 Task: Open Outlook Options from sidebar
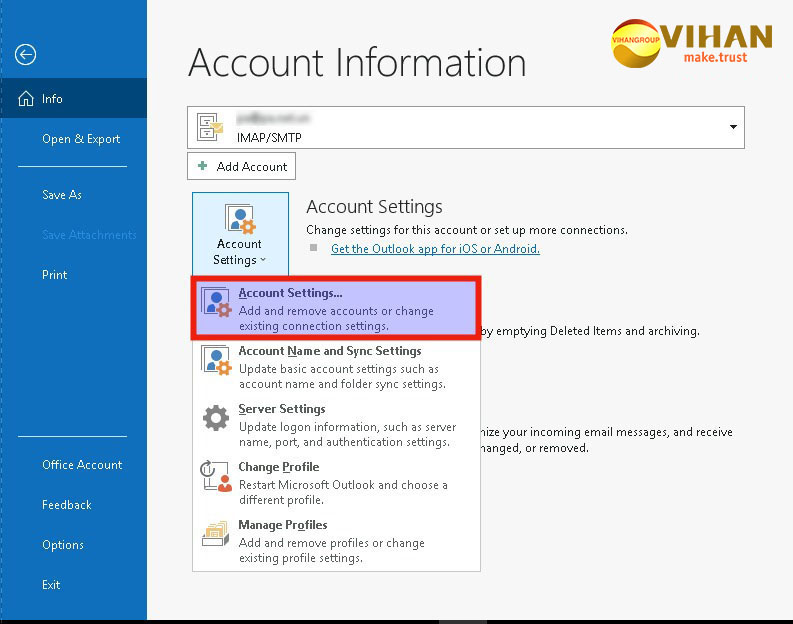(63, 545)
